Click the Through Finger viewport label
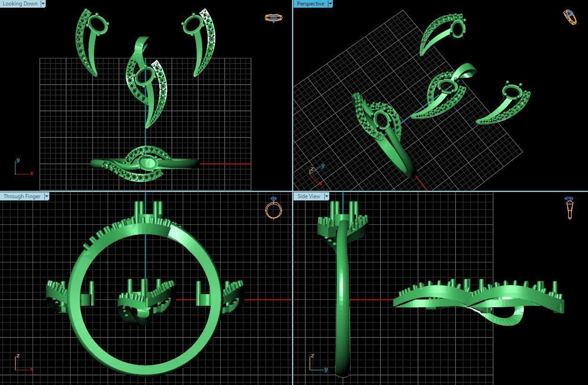Image resolution: width=588 pixels, height=385 pixels. [22, 196]
